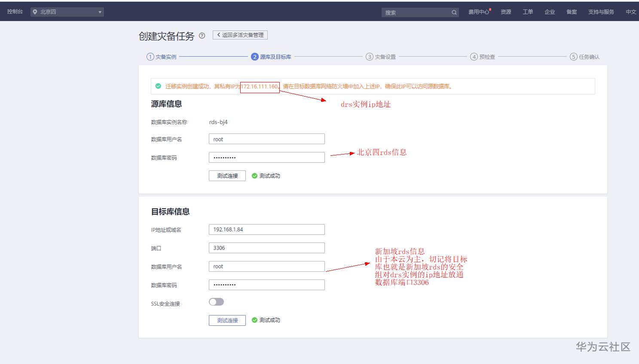Click the search magnifier icon
Viewport: 639px width, 364px height.
click(454, 12)
